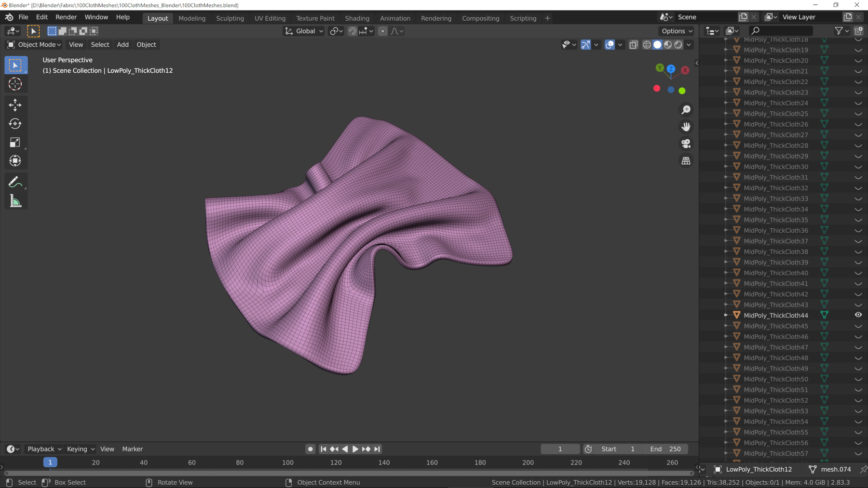Choose the Annotate pencil tool
Screen dimensions: 868x488
pyautogui.click(x=15, y=182)
